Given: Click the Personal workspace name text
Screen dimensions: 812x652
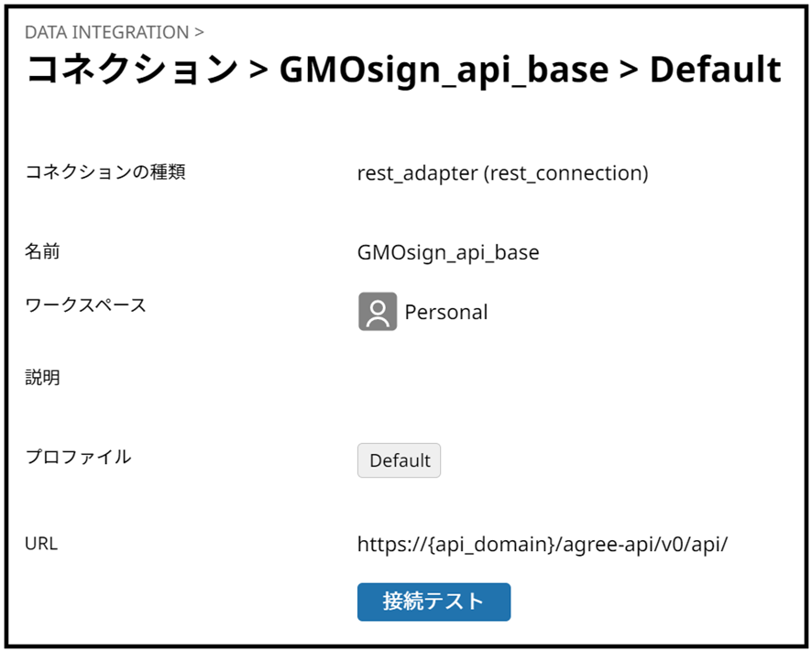Looking at the screenshot, I should (x=446, y=312).
